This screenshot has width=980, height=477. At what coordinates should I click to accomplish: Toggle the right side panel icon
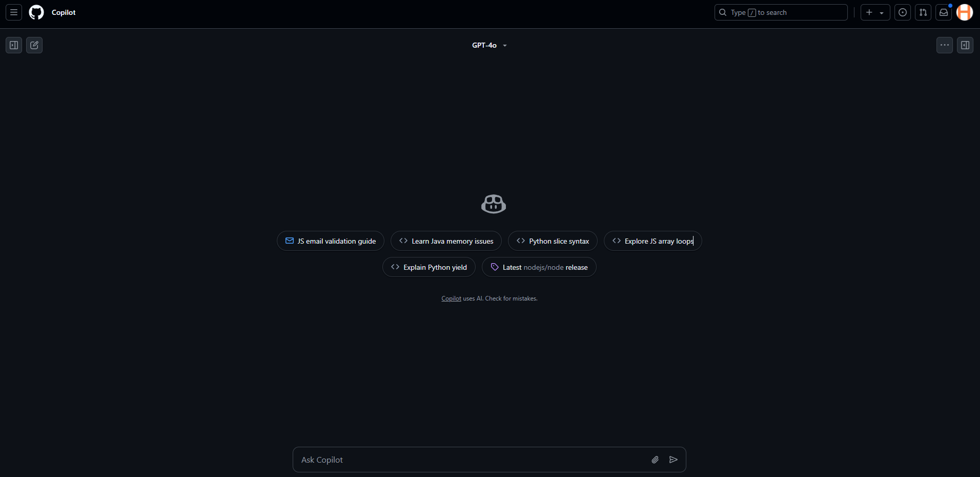coord(965,45)
